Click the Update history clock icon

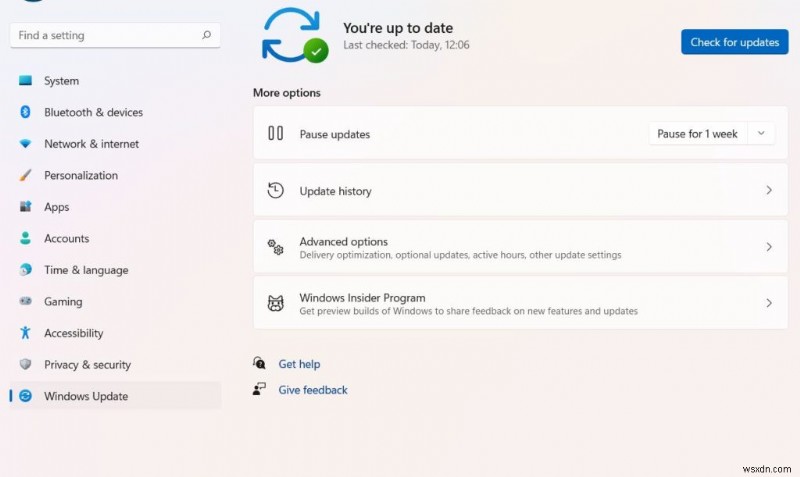click(276, 190)
